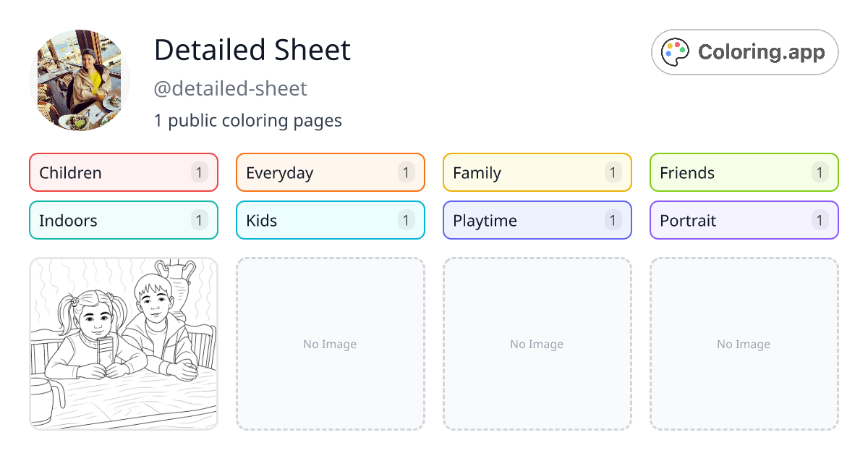Click the count badge on Everyday tag
The width and height of the screenshot is (868, 456).
[x=406, y=172]
